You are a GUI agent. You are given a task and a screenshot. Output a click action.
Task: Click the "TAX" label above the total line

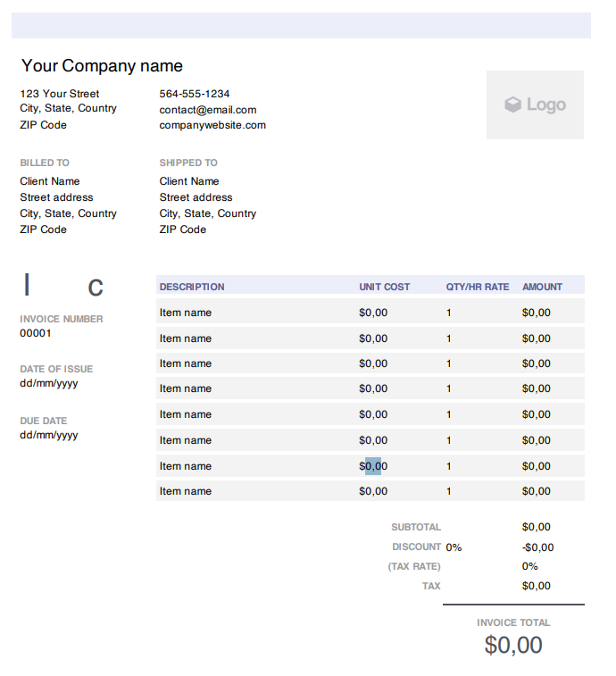431,587
